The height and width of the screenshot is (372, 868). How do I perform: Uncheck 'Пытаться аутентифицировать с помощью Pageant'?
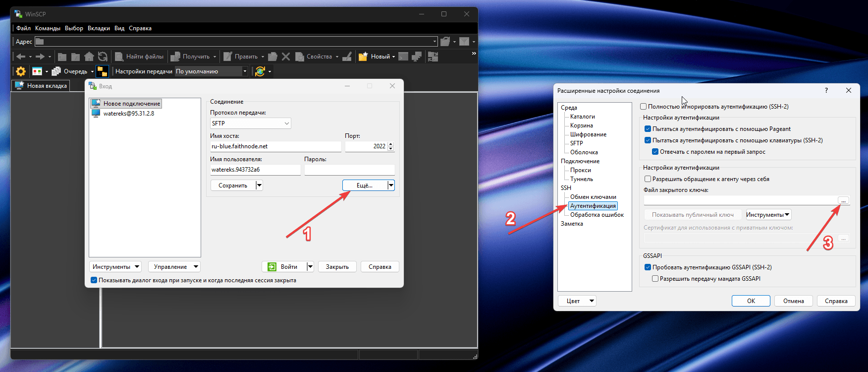648,129
